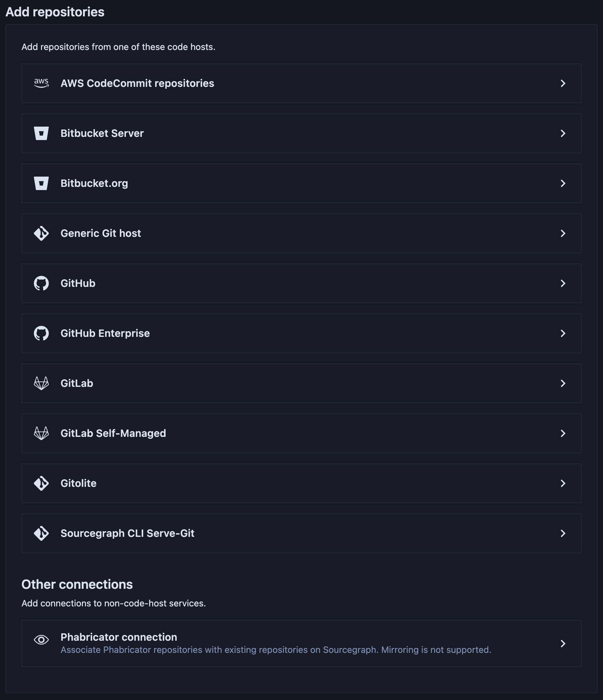Open the Phabricator connection chevron
603x700 pixels.
[563, 644]
